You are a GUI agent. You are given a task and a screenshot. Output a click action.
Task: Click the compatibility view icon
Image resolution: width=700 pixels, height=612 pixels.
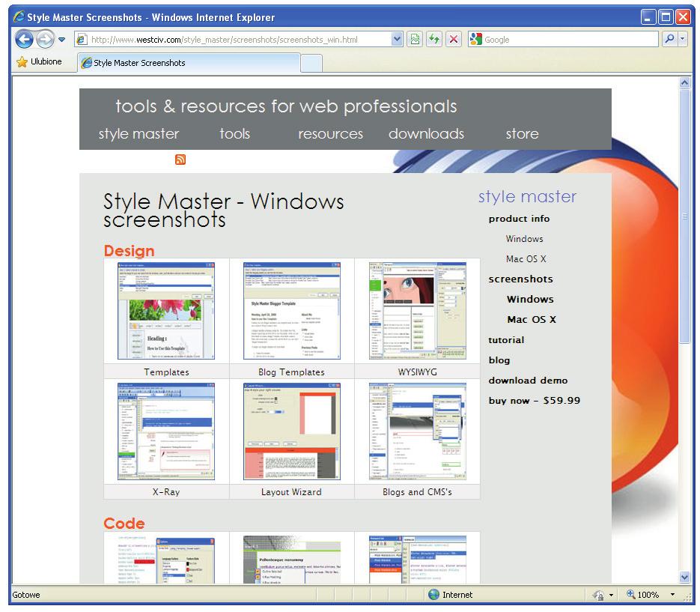[x=415, y=39]
